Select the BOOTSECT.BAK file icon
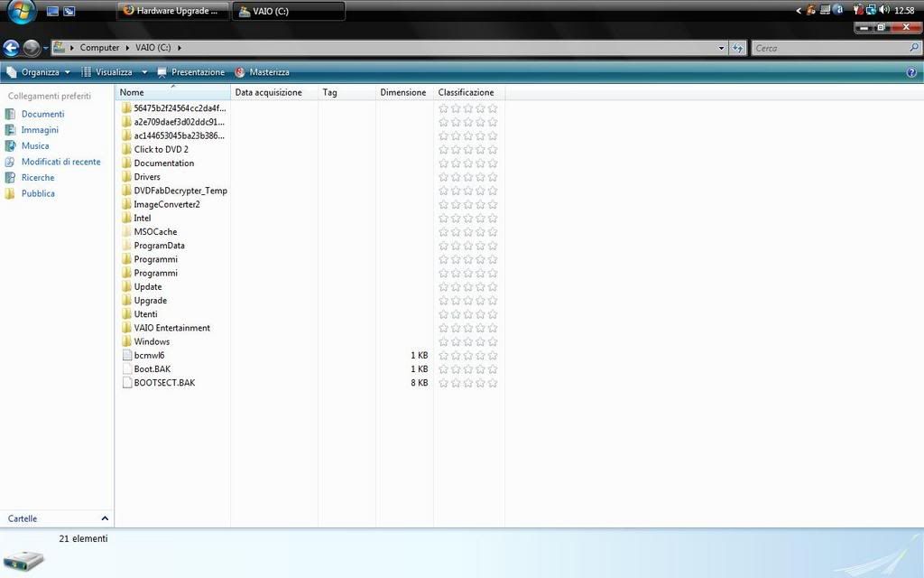 tap(126, 382)
